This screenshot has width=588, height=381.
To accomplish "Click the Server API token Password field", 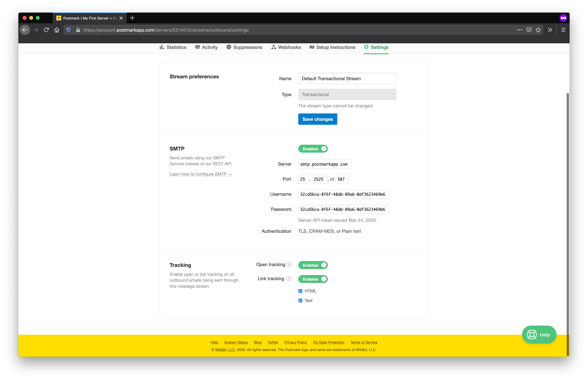I will tap(343, 209).
